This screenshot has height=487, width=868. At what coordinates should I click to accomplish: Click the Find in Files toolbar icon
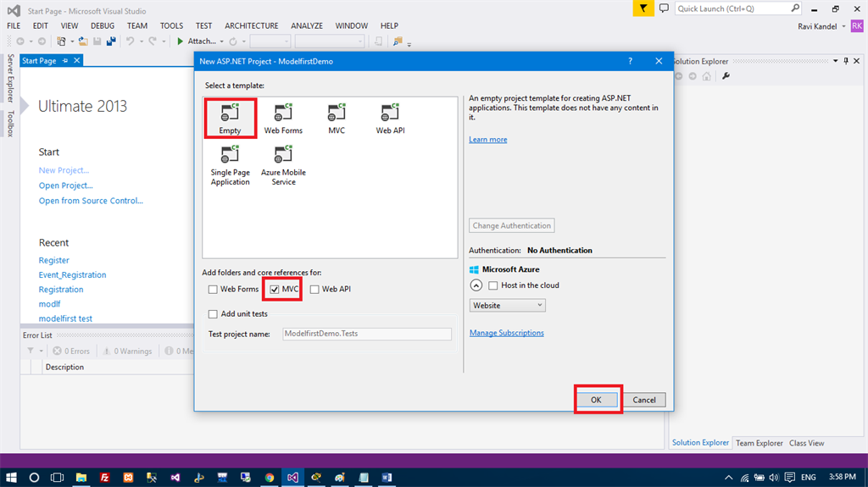click(398, 42)
